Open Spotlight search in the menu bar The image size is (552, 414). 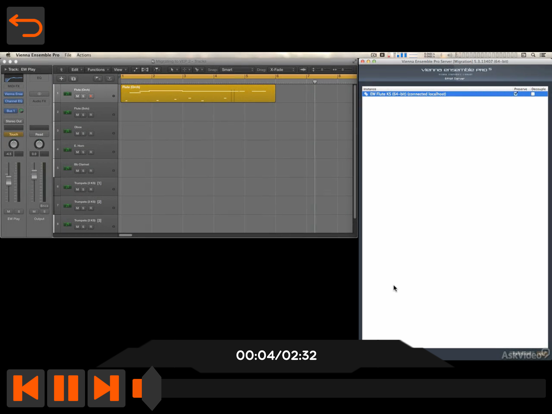(533, 55)
